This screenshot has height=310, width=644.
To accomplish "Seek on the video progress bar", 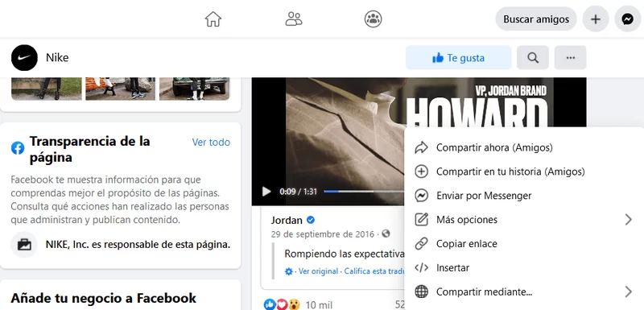I will [x=364, y=192].
